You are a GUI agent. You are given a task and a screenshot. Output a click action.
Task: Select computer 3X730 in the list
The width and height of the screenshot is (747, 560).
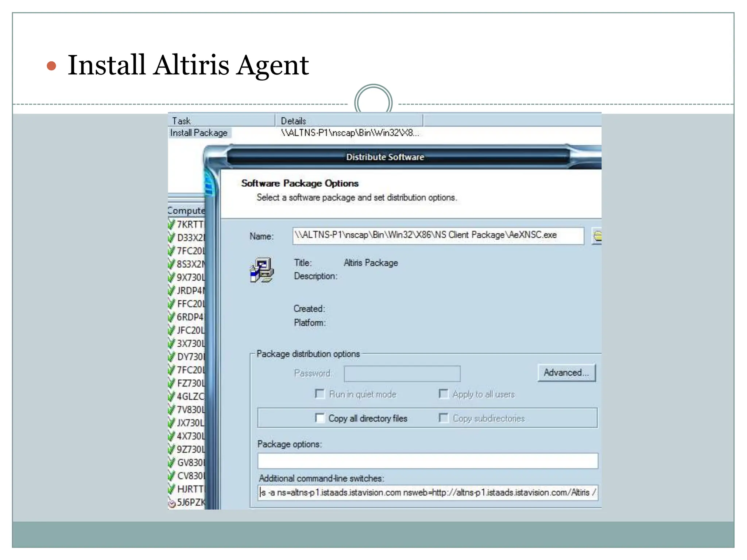point(190,343)
